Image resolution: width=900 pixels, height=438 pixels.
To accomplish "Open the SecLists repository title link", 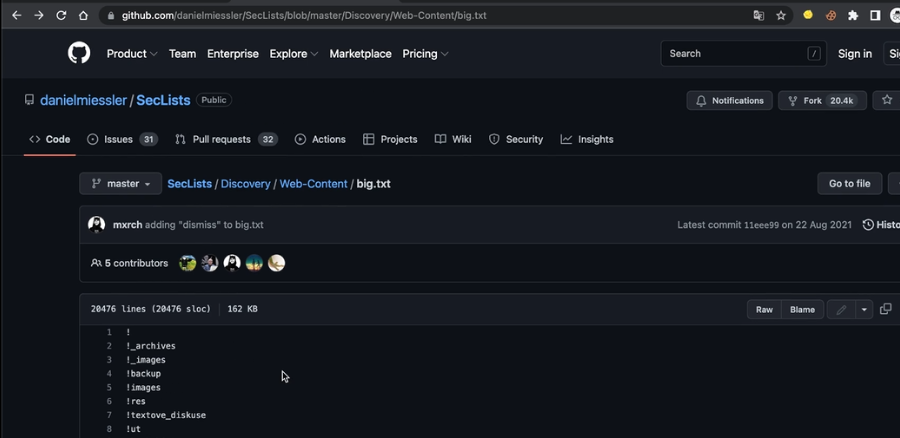I will 163,100.
